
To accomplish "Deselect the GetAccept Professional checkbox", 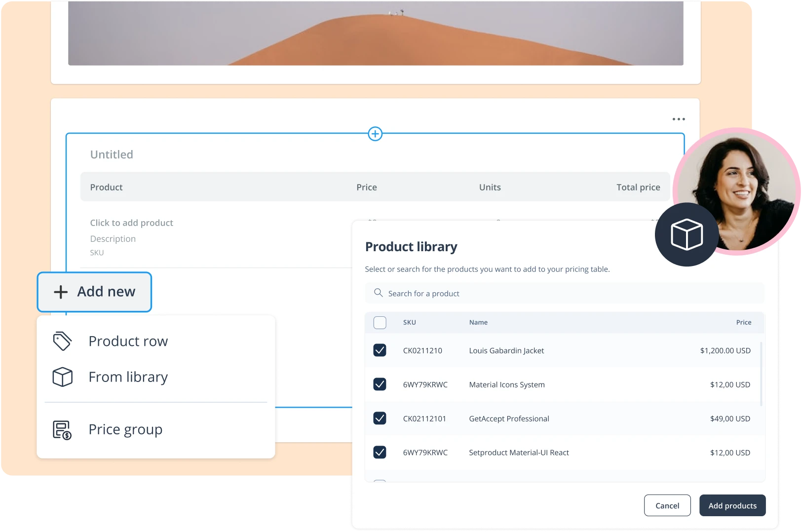I will (380, 418).
